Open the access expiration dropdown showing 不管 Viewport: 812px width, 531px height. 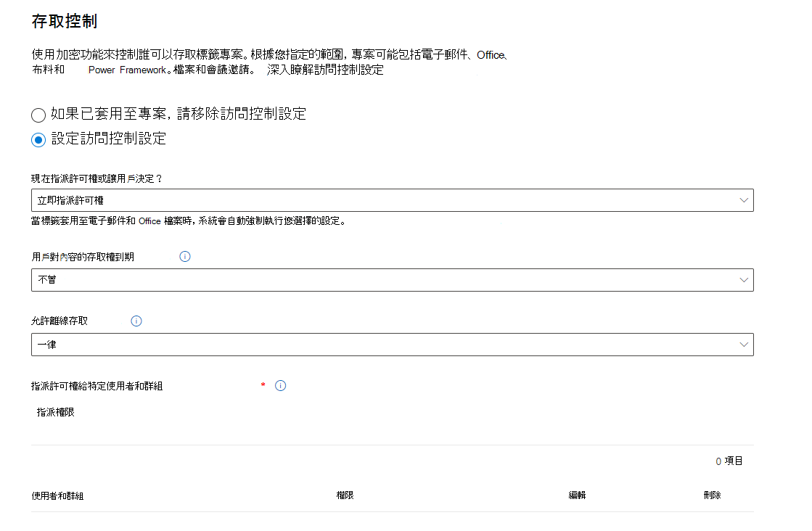click(x=392, y=279)
